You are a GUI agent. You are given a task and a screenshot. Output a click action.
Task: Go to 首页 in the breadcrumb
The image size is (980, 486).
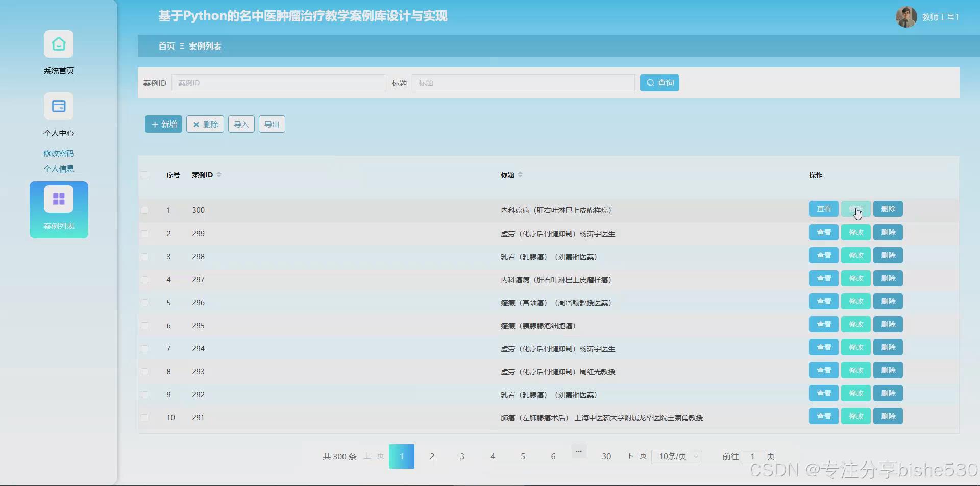pos(165,46)
